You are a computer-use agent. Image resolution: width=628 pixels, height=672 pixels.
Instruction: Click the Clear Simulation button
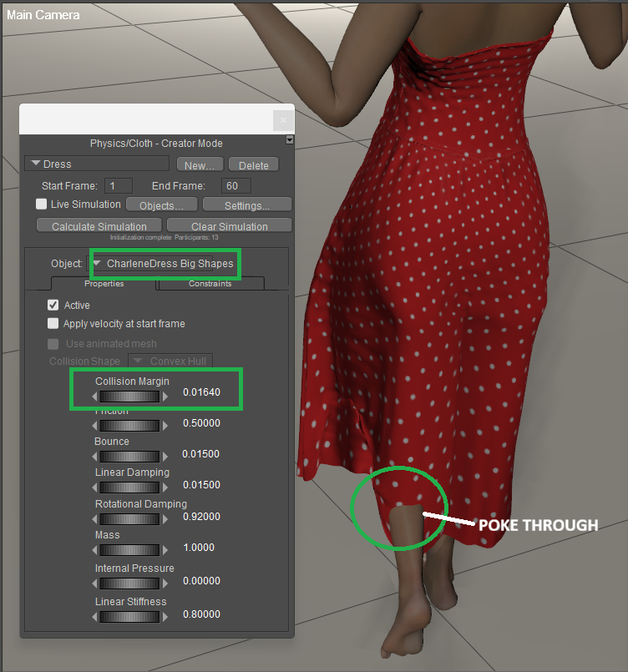[229, 226]
